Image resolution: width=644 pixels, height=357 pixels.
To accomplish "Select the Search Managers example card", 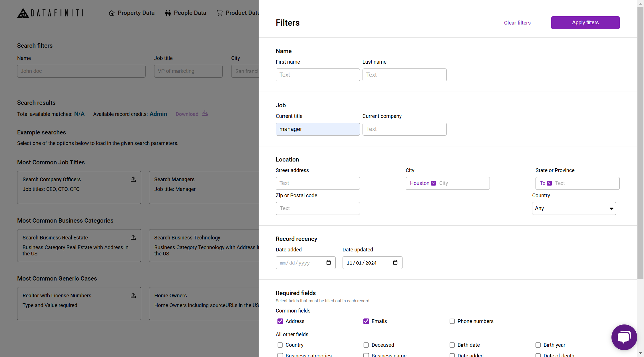I will (x=204, y=187).
